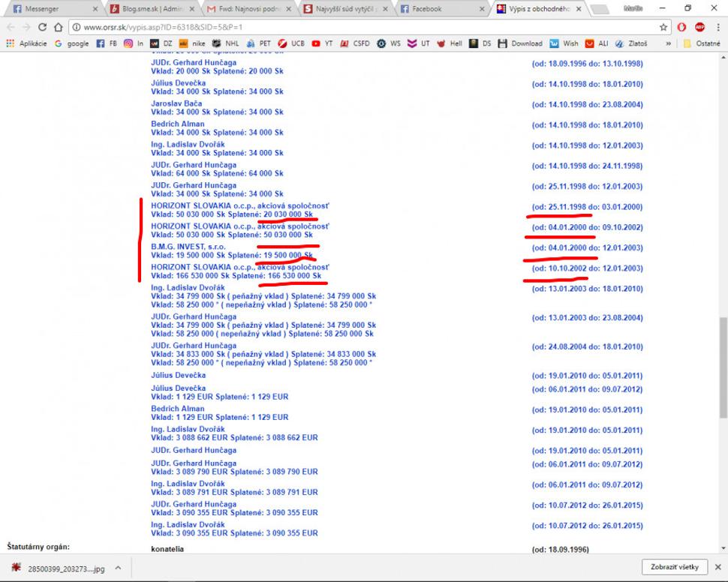728x582 pixels.
Task: Open the Wish bookmark
Action: [564, 43]
